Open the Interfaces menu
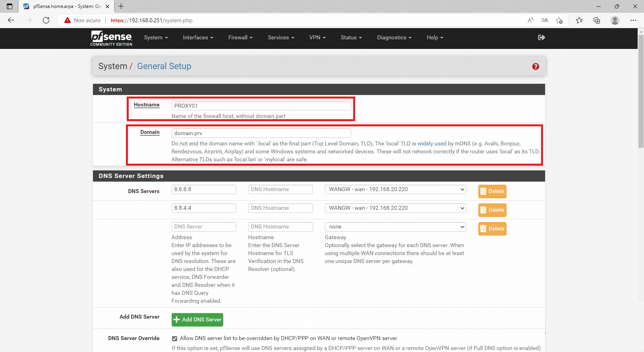Screen dimensions: 644x352 (198, 38)
